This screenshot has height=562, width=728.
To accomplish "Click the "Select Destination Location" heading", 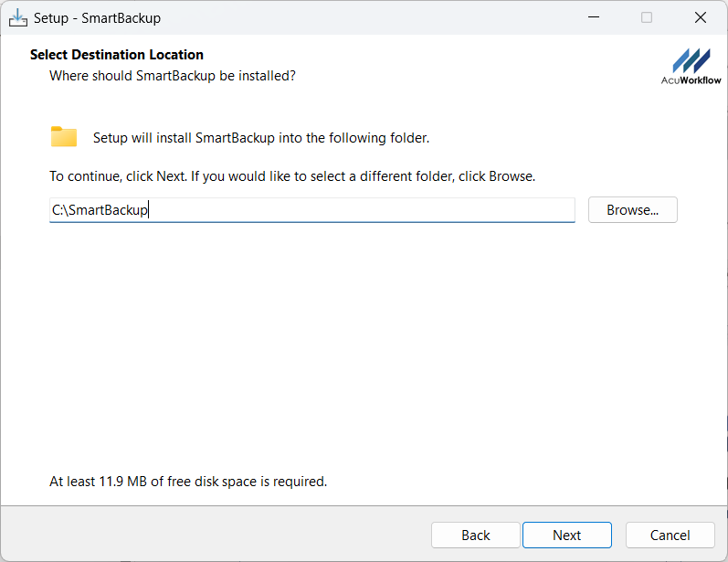I will point(117,55).
